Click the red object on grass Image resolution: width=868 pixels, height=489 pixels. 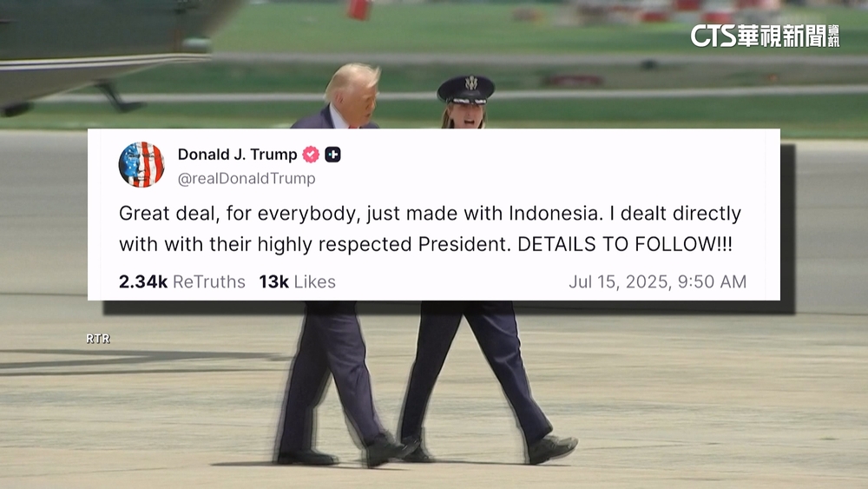358,10
